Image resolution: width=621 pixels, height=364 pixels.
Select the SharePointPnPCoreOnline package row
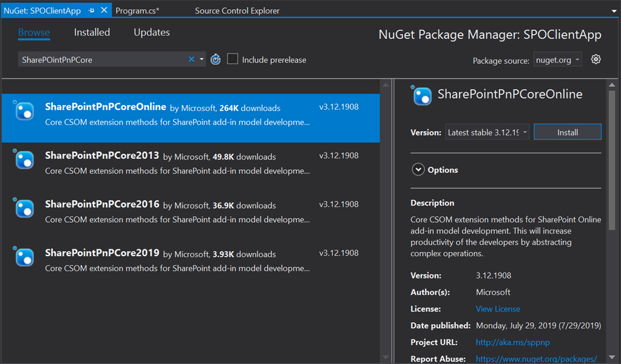(191, 118)
